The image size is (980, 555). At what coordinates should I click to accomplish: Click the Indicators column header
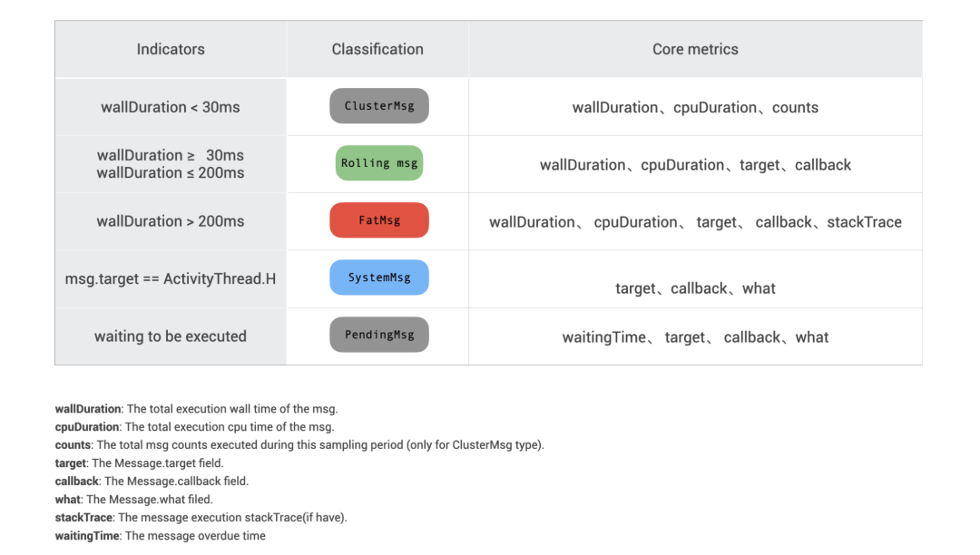(171, 49)
